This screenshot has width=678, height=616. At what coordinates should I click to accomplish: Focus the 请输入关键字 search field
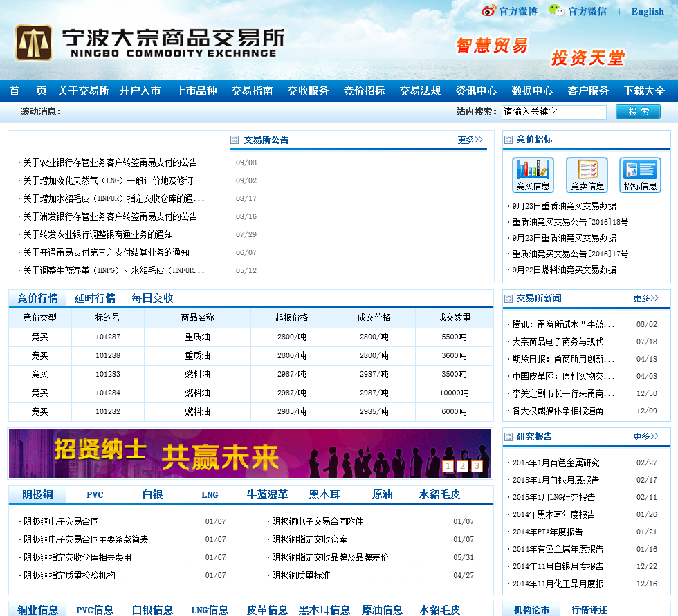pyautogui.click(x=554, y=112)
